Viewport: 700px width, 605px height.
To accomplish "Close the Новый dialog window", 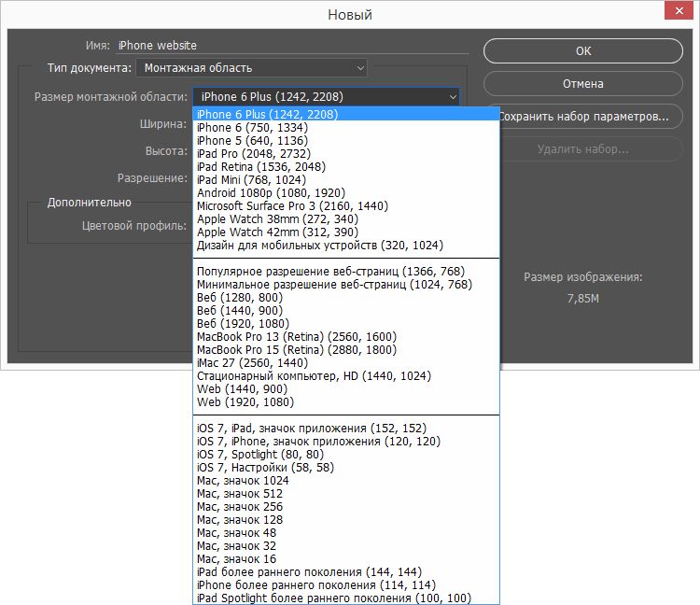I will pos(679,10).
